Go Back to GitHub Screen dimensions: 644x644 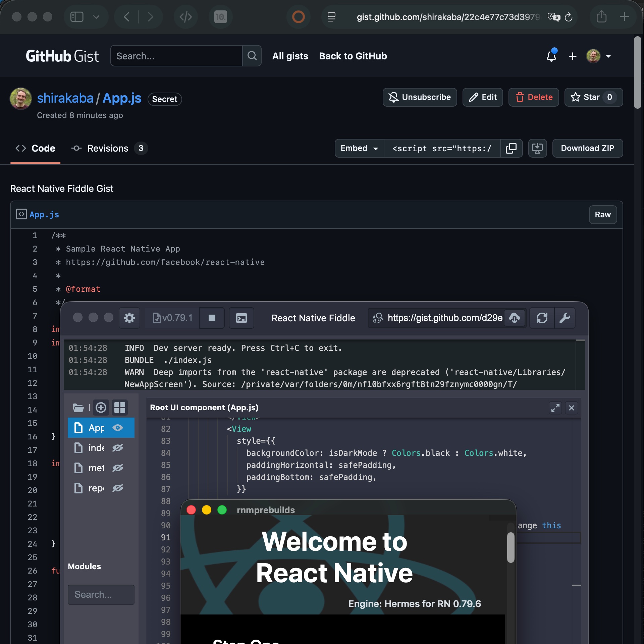pyautogui.click(x=353, y=56)
